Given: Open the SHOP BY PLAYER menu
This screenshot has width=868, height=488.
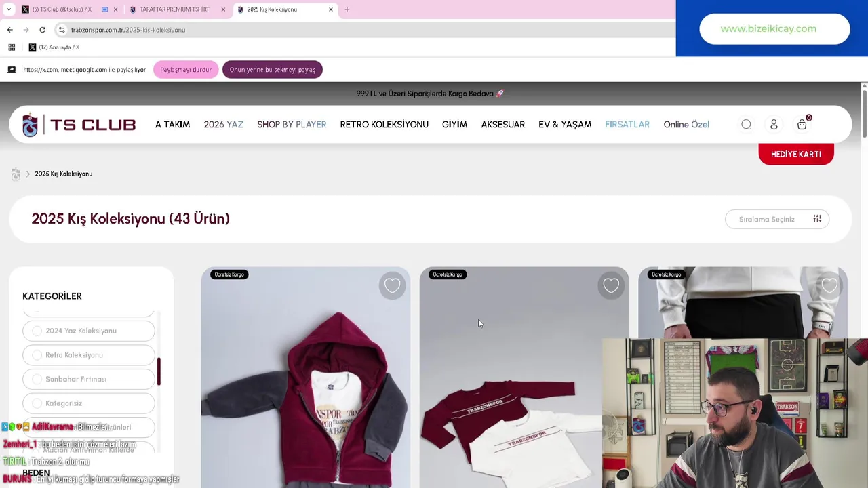Looking at the screenshot, I should coord(292,125).
